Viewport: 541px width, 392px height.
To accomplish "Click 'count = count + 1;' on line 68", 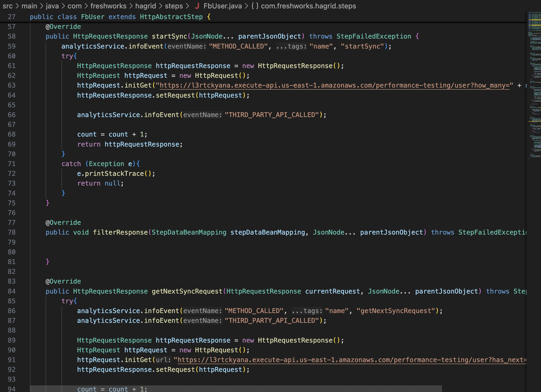I will [112, 135].
